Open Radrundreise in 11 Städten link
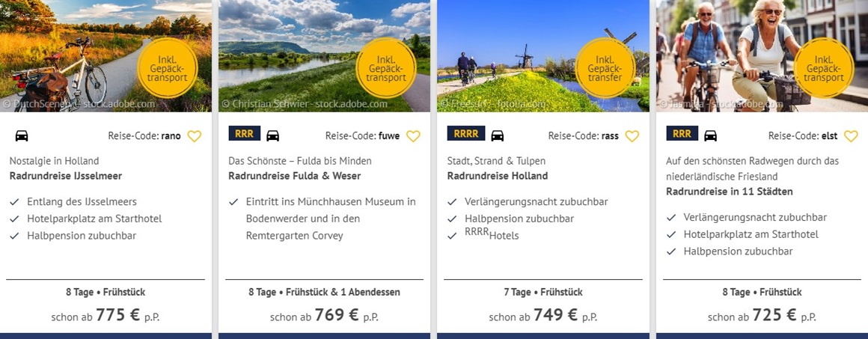868x339 pixels. (x=729, y=192)
